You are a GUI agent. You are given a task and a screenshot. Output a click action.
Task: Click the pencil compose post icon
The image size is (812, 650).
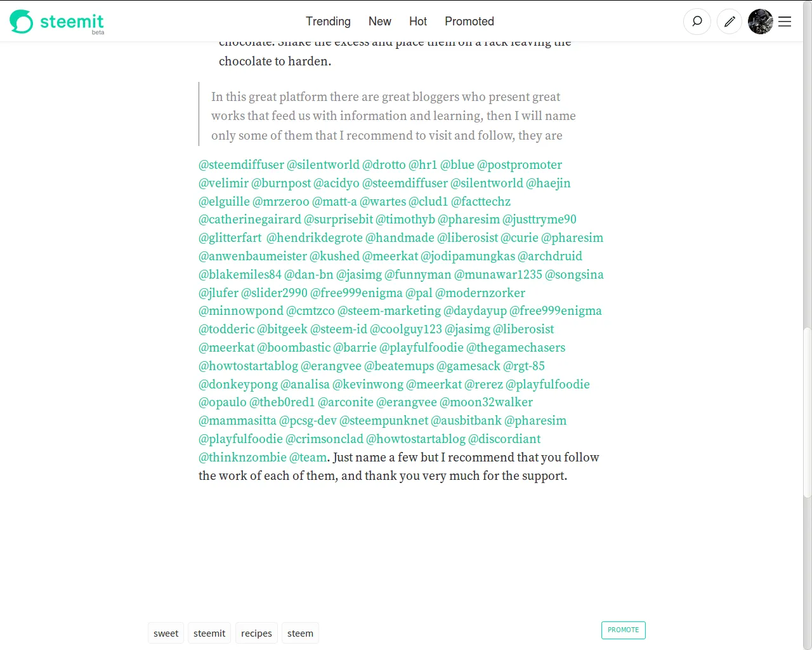[x=730, y=22]
